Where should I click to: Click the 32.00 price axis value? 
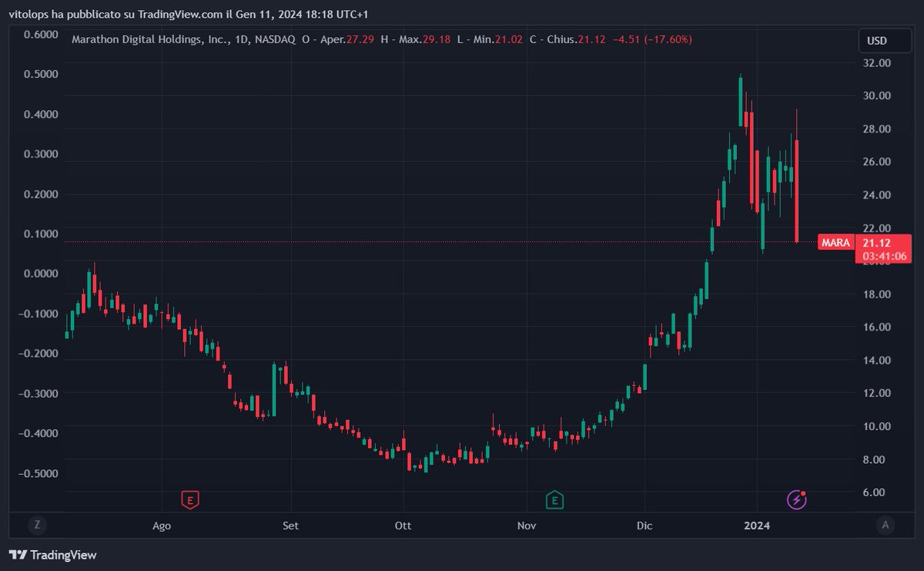(877, 62)
